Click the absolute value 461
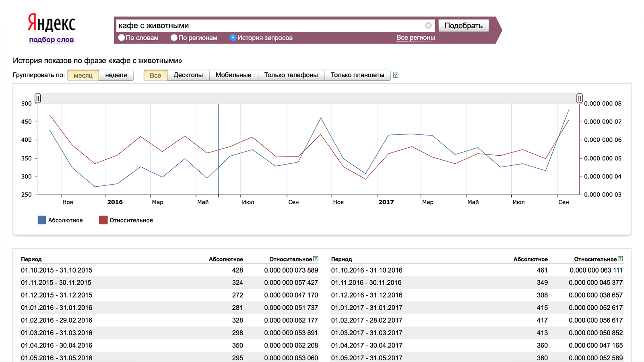The height and width of the screenshot is (362, 644). (x=542, y=270)
